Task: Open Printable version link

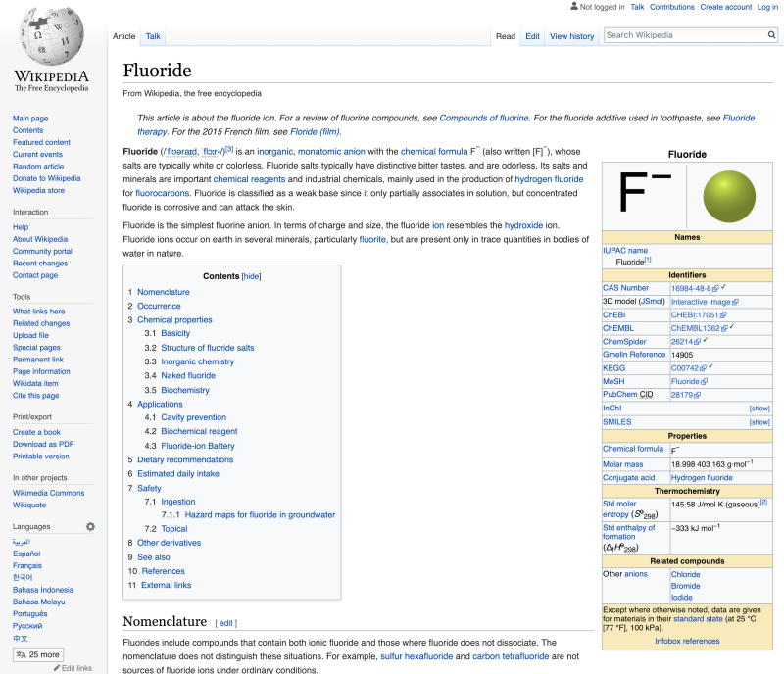Action: point(41,456)
